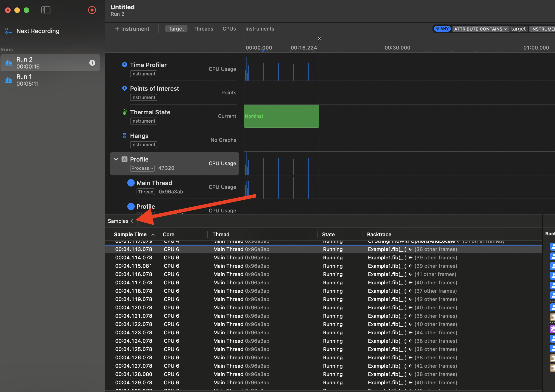Toggle the sidebar panel icon
555x392 pixels.
tap(46, 10)
